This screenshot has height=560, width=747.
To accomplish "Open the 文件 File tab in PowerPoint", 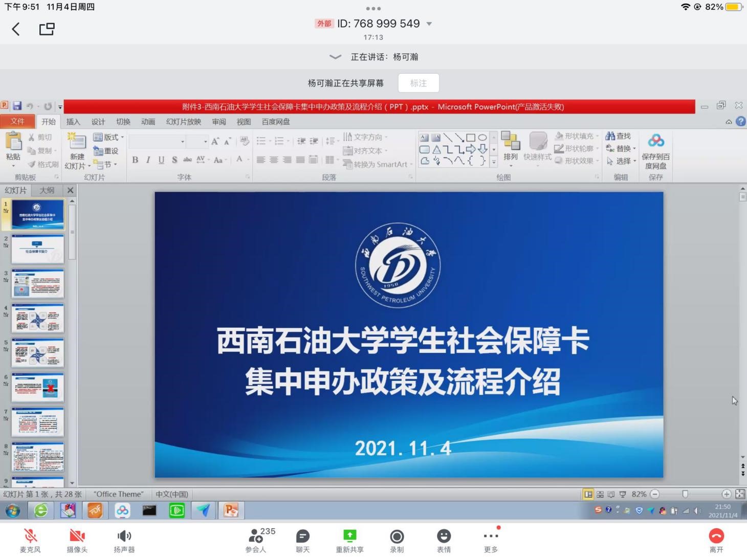I will 18,121.
